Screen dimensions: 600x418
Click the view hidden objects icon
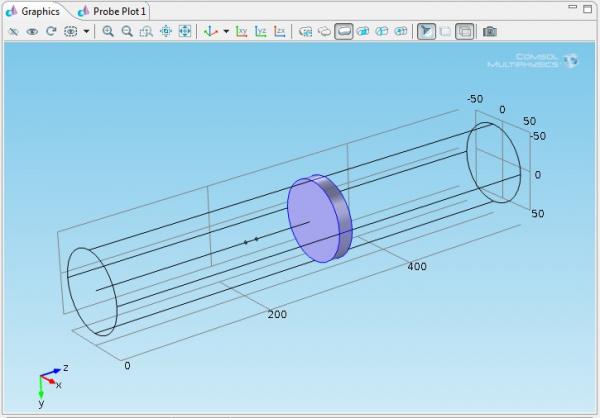pos(71,31)
